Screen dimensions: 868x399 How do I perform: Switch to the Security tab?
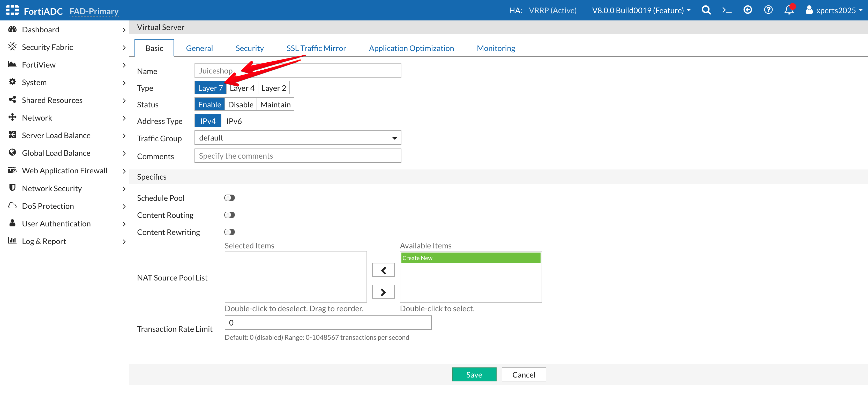coord(250,48)
